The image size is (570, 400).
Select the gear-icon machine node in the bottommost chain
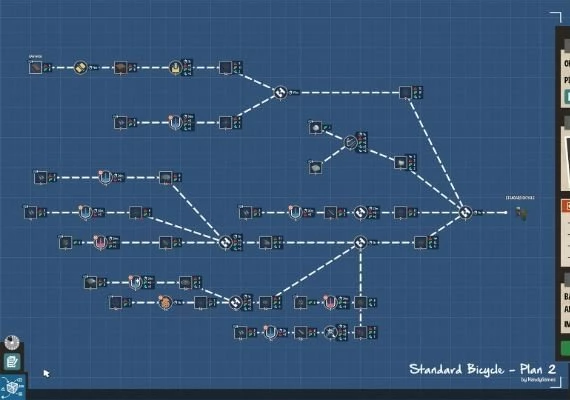[330, 332]
